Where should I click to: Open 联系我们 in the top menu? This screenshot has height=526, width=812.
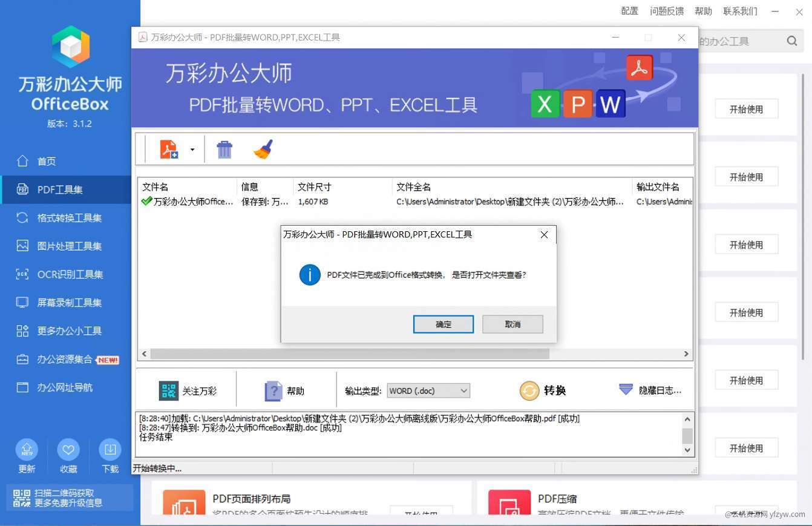740,11
